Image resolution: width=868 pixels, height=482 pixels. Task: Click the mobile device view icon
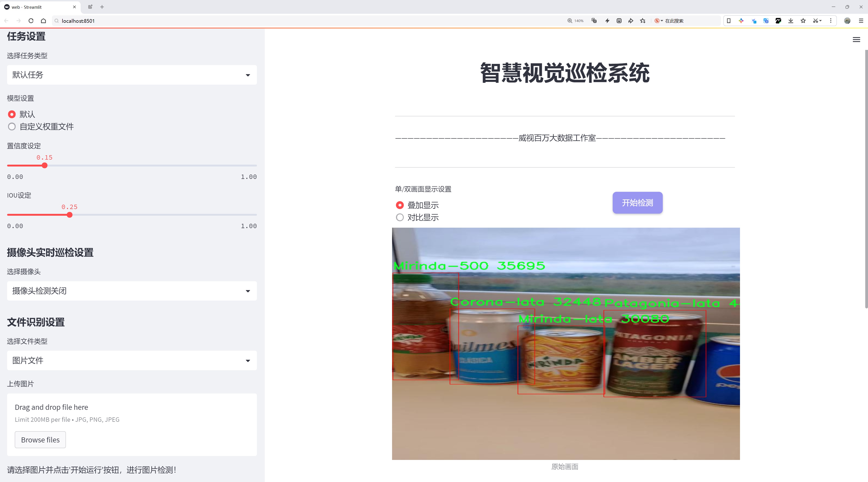(729, 21)
